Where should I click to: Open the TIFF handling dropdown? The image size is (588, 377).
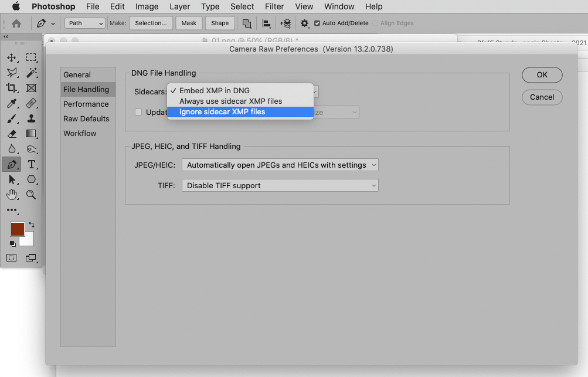click(280, 185)
